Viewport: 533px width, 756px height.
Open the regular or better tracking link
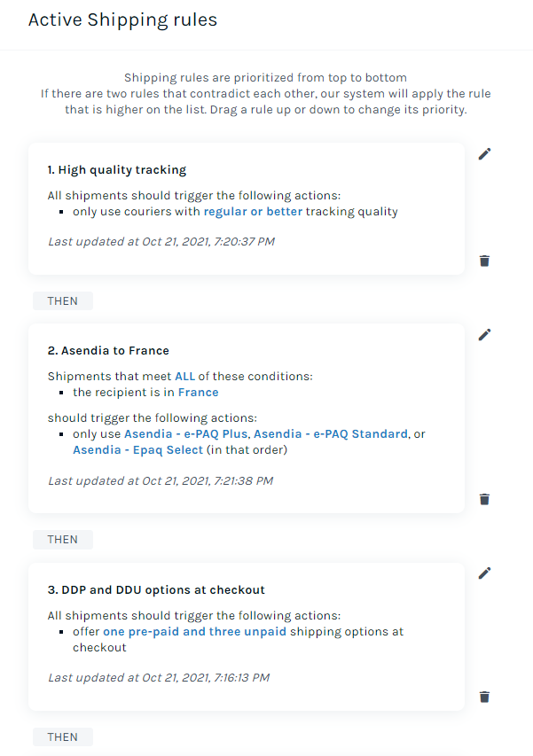point(253,212)
